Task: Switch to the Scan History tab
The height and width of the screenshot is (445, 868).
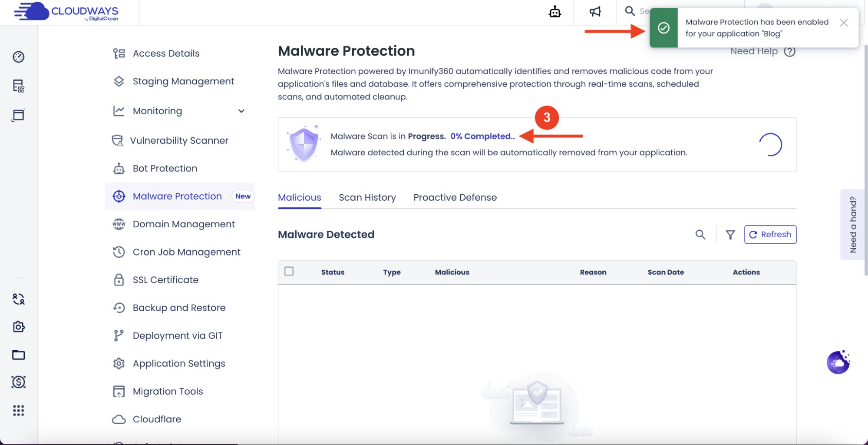Action: tap(367, 198)
